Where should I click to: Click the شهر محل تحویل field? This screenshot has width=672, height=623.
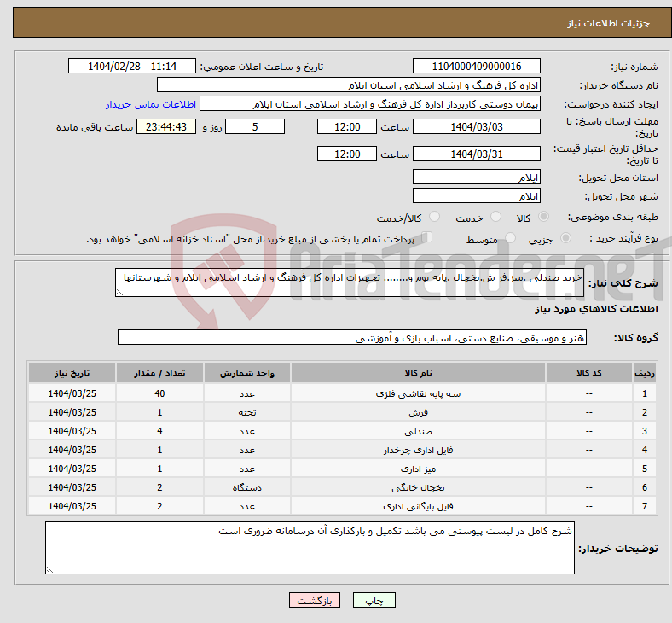click(x=476, y=196)
